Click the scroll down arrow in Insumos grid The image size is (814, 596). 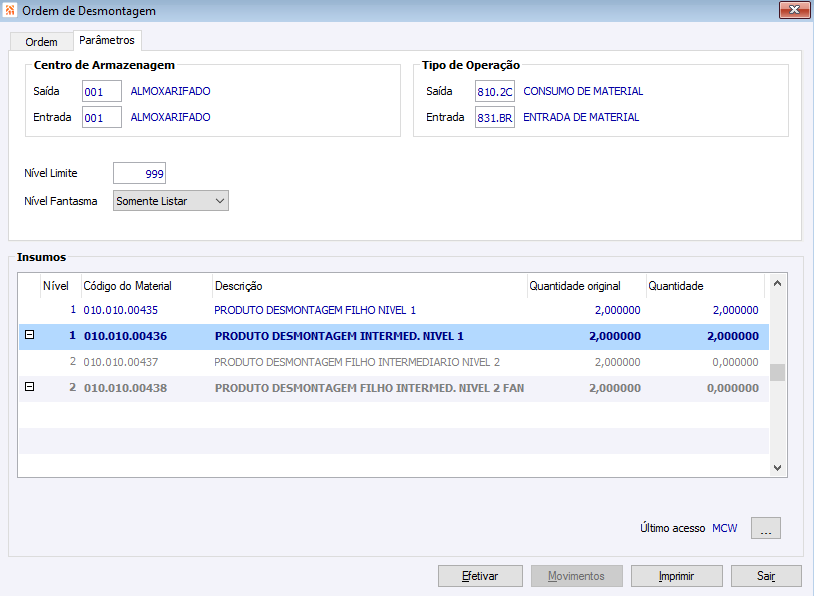pyautogui.click(x=777, y=468)
